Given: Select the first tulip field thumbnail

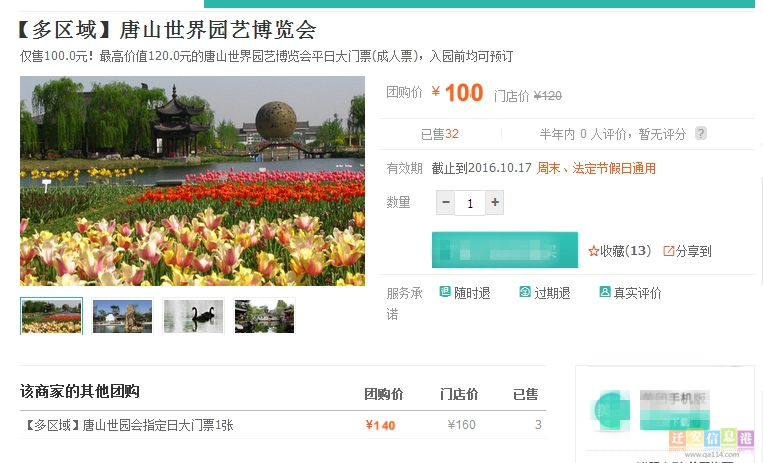Looking at the screenshot, I should (x=51, y=316).
